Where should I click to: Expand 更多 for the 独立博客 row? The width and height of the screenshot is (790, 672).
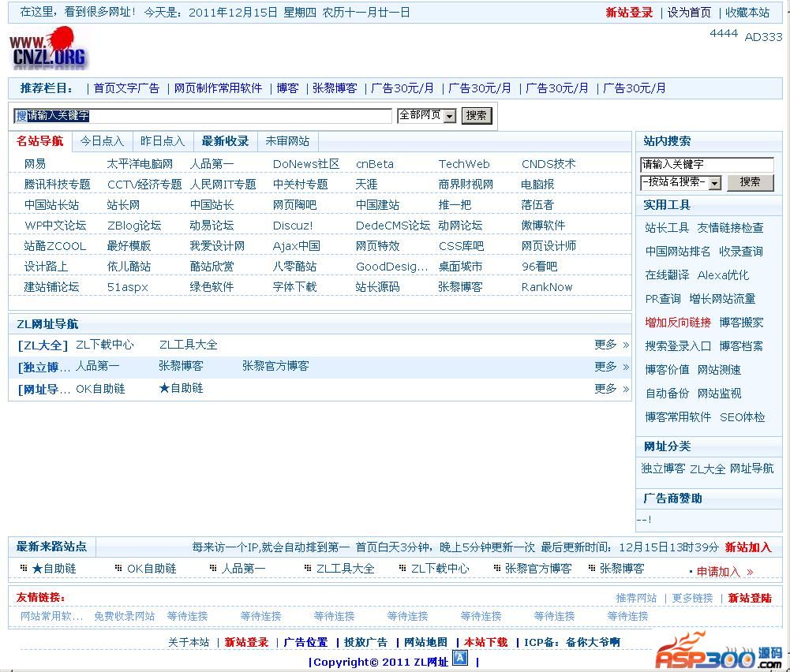[x=612, y=367]
